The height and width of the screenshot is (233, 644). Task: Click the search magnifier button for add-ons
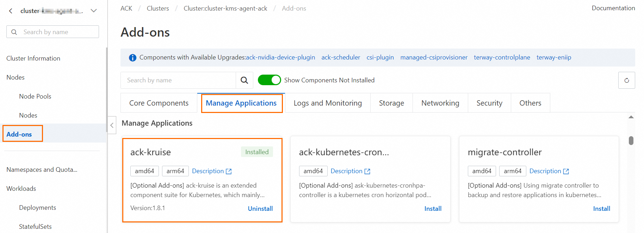coord(244,80)
